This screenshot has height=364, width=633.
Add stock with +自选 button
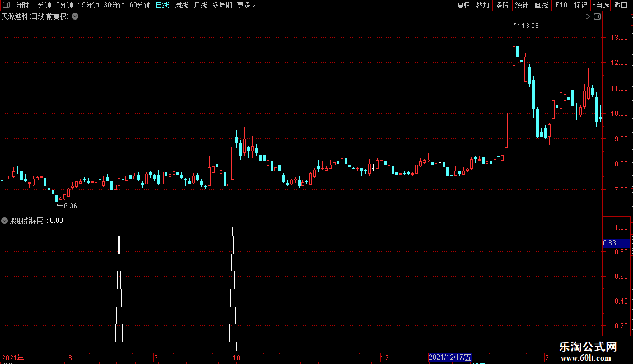pos(601,5)
